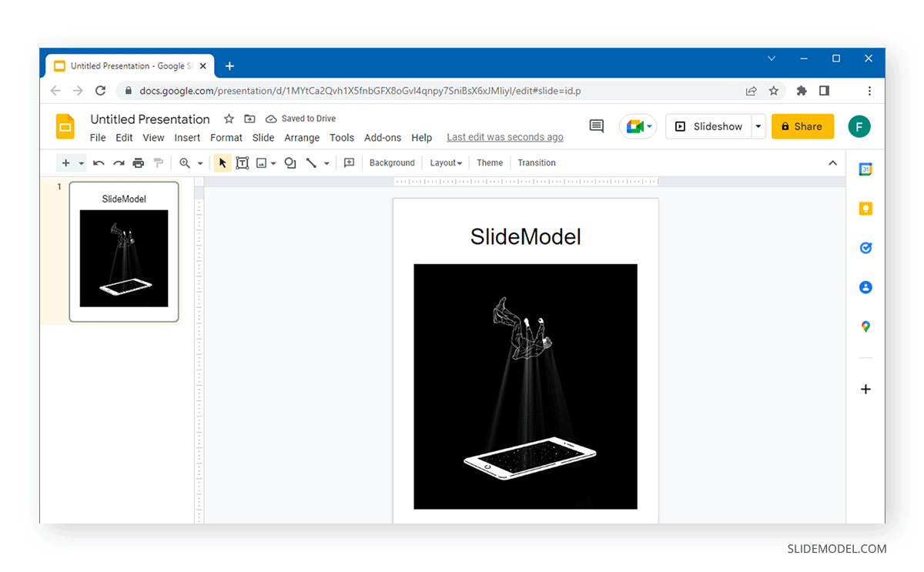Open the browser Extensions puzzle icon

[x=802, y=91]
